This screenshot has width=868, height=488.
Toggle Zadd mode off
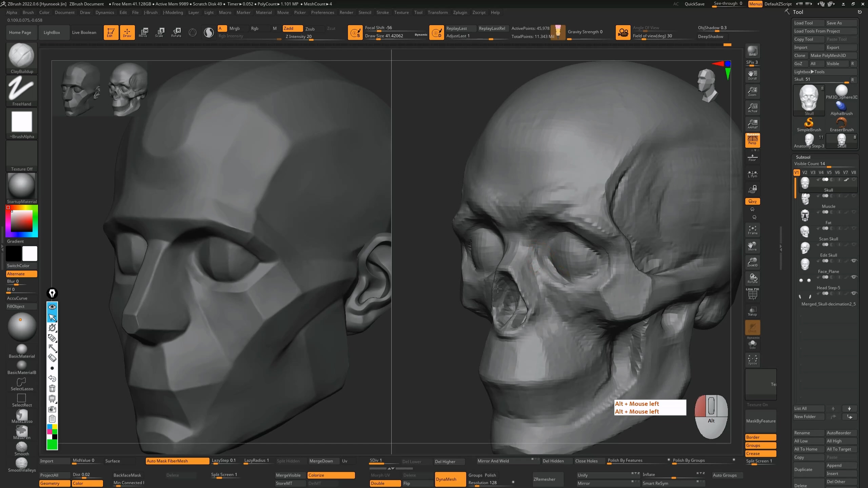[292, 28]
